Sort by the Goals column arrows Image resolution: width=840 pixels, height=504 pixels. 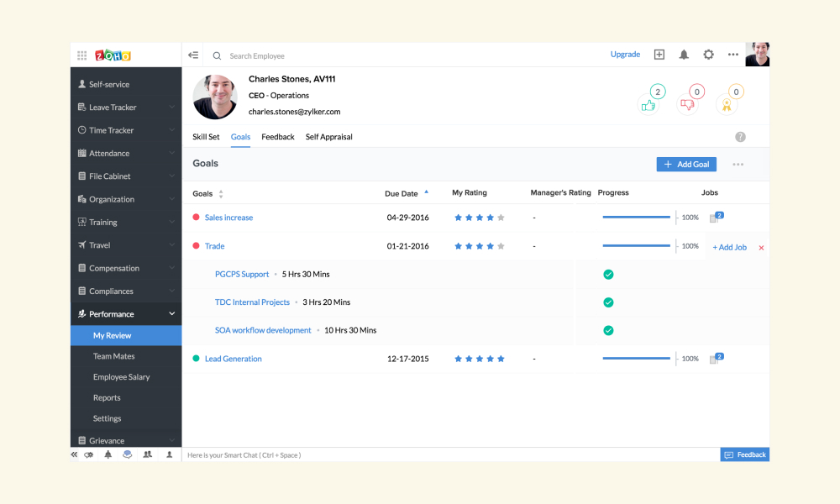coord(221,194)
